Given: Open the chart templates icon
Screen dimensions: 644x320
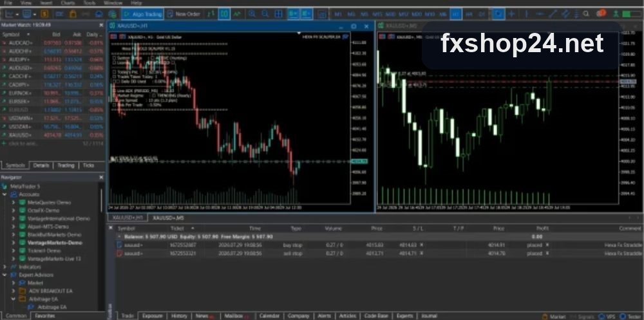Looking at the screenshot, I should click(x=26, y=14).
